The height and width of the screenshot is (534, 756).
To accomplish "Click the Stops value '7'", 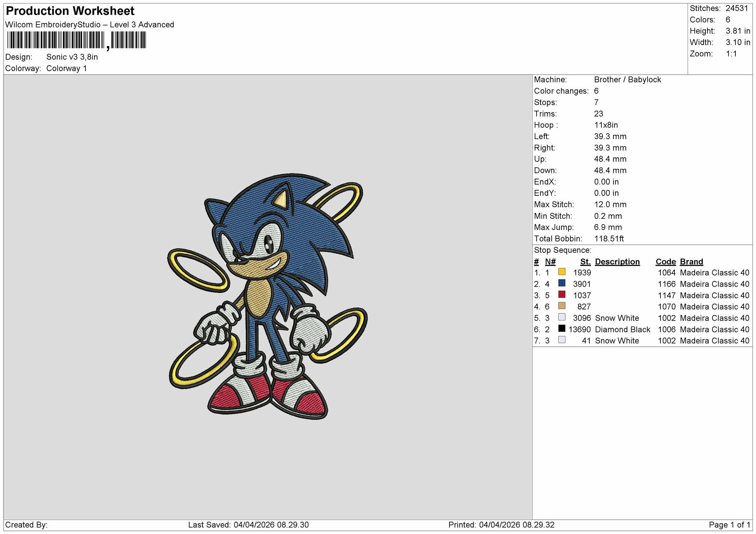I will click(596, 103).
